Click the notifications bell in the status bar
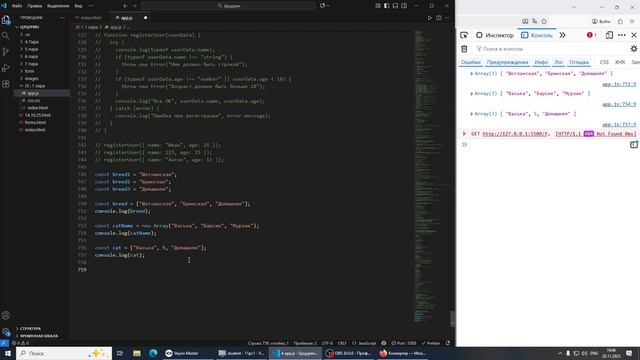The width and height of the screenshot is (640, 360). (x=448, y=343)
